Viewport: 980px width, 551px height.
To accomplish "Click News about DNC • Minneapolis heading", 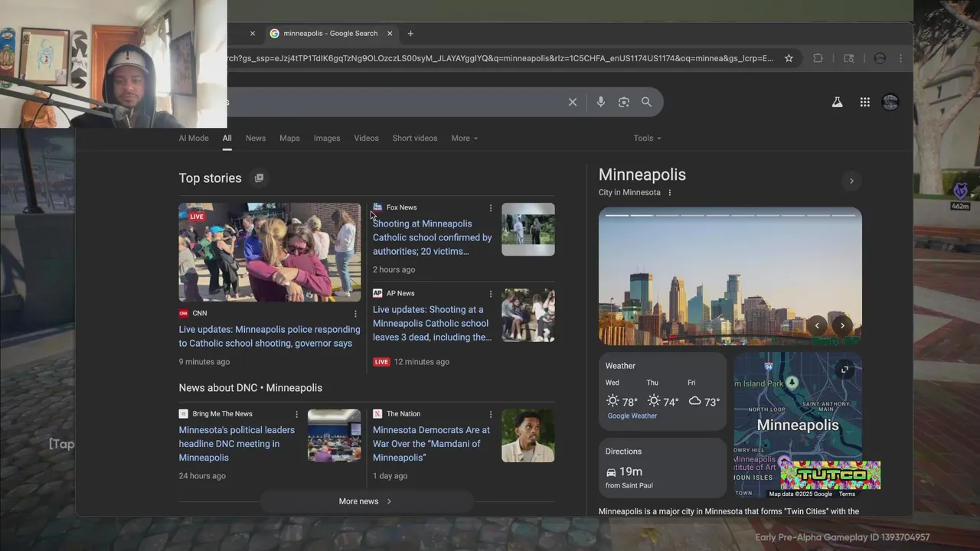I will 250,388.
